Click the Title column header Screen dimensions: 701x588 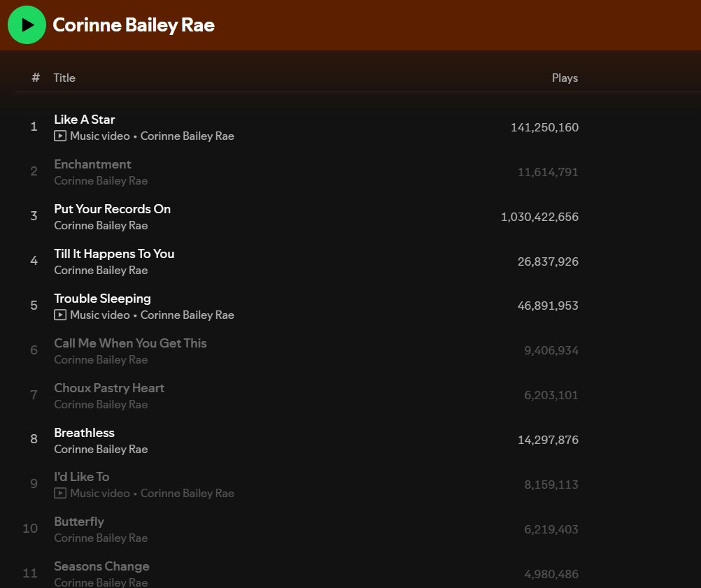(64, 78)
